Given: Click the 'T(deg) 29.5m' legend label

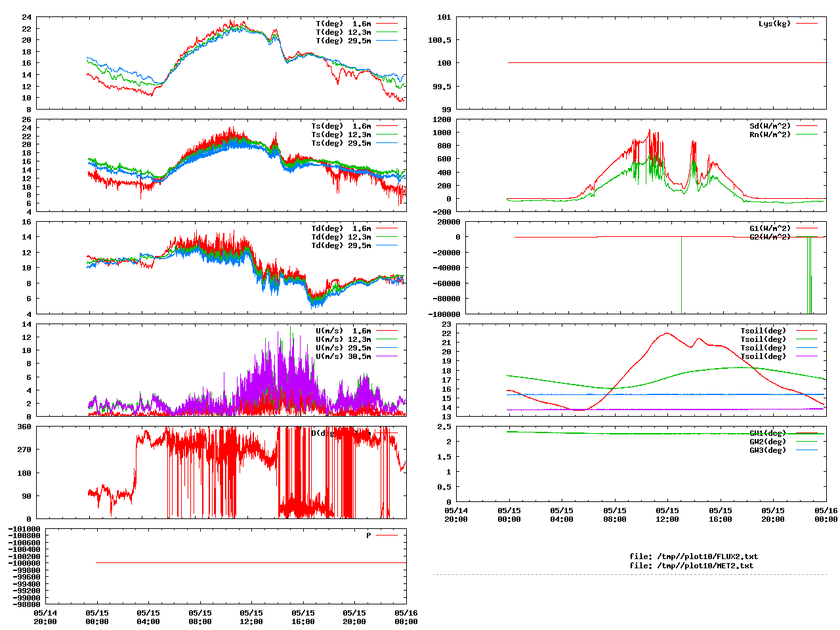Looking at the screenshot, I should click(x=343, y=41).
